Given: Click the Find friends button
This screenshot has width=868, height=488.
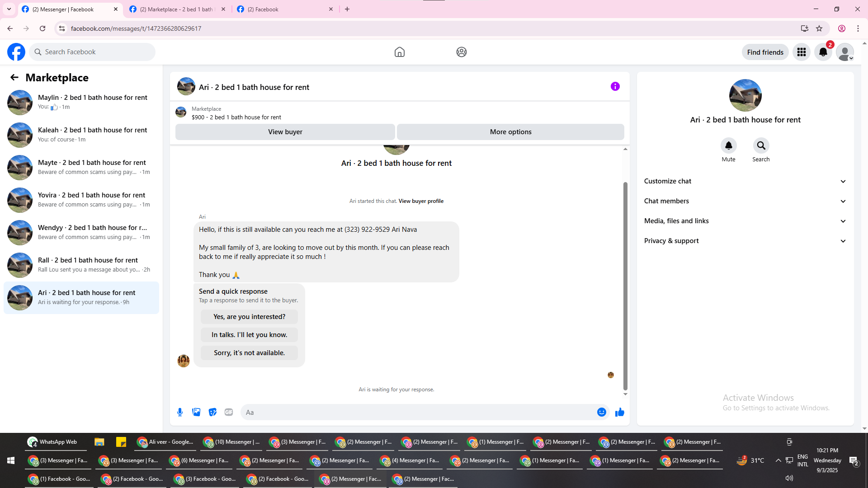Looking at the screenshot, I should point(765,52).
